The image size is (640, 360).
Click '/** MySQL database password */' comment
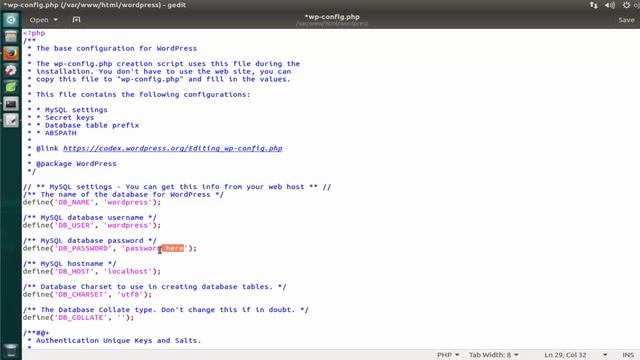coord(90,240)
